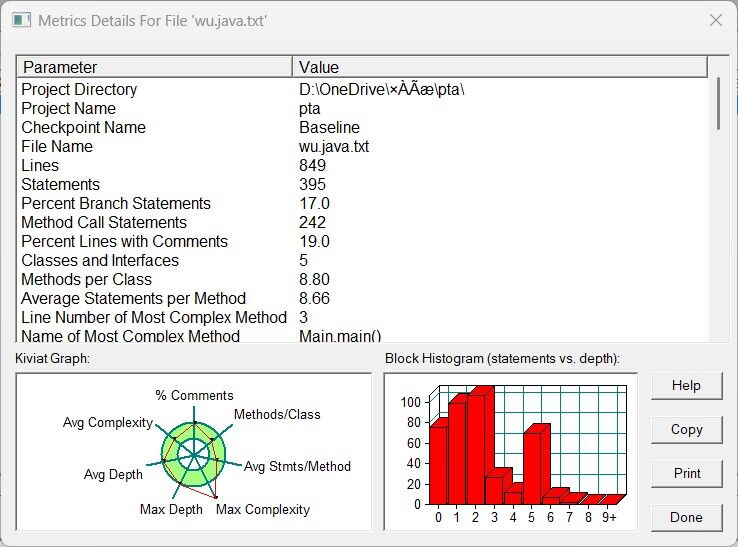
Task: Click the Avg Complexity axis label
Action: pyautogui.click(x=108, y=423)
